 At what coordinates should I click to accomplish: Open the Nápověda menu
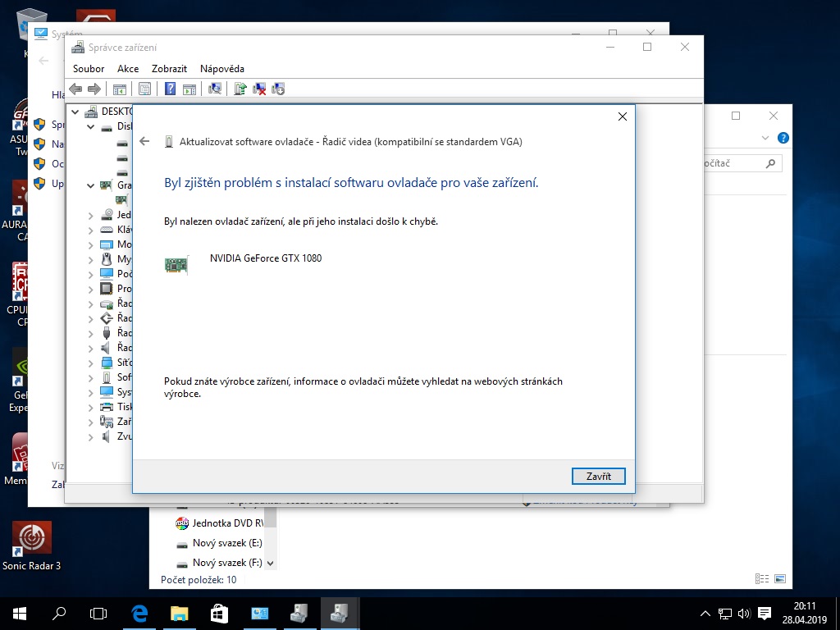pos(222,69)
